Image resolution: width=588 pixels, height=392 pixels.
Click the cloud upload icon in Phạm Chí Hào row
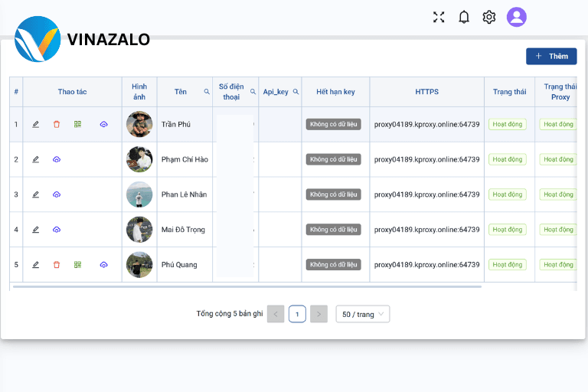[57, 159]
